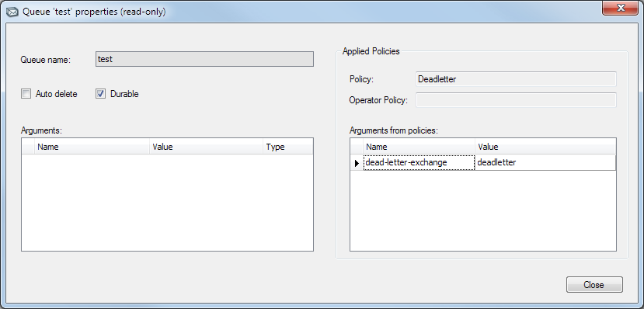
Task: Click the Name column header in the Arguments grid
Action: tap(92, 147)
